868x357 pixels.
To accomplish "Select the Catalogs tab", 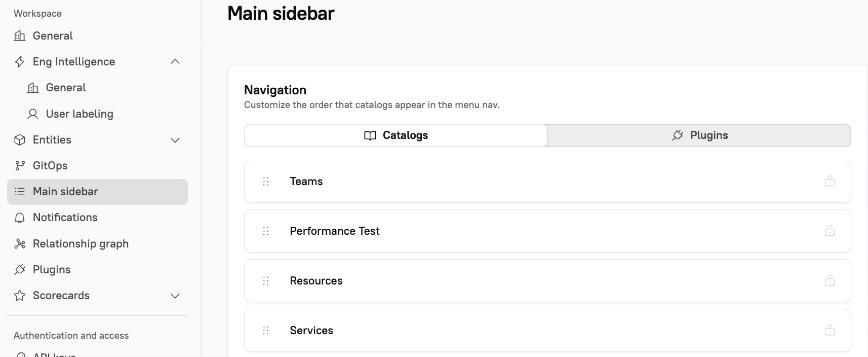I will click(396, 135).
